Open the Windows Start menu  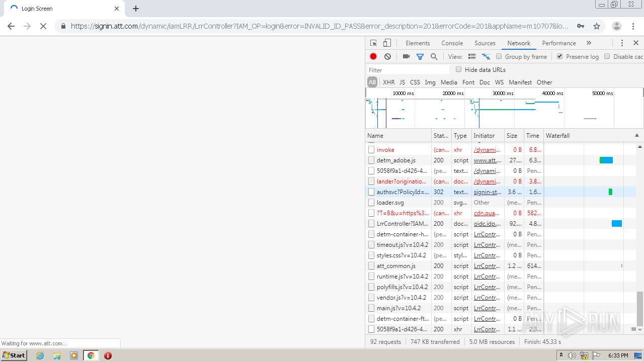coord(14,355)
